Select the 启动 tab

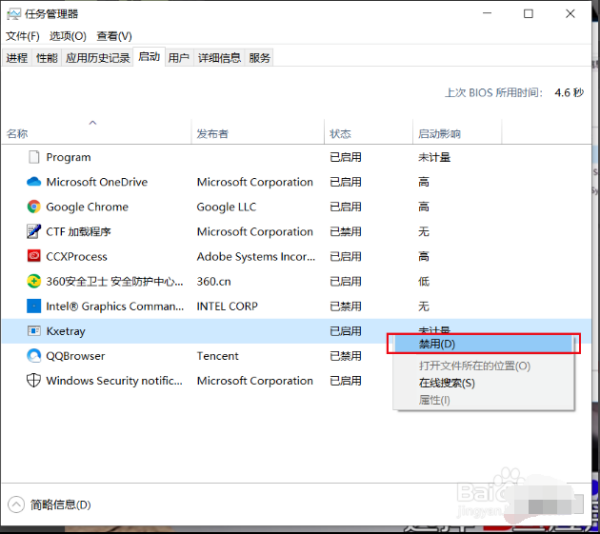point(149,57)
